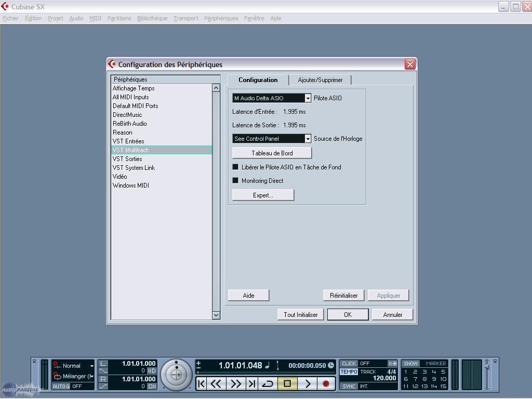532x399 pixels.
Task: Toggle the TEMPO track button
Action: (349, 372)
